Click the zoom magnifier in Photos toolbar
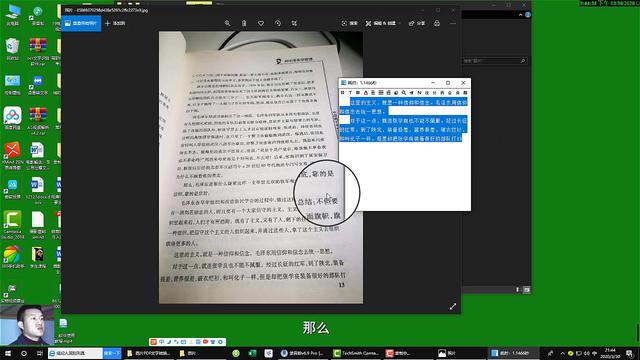The image size is (640, 360). pos(227,23)
